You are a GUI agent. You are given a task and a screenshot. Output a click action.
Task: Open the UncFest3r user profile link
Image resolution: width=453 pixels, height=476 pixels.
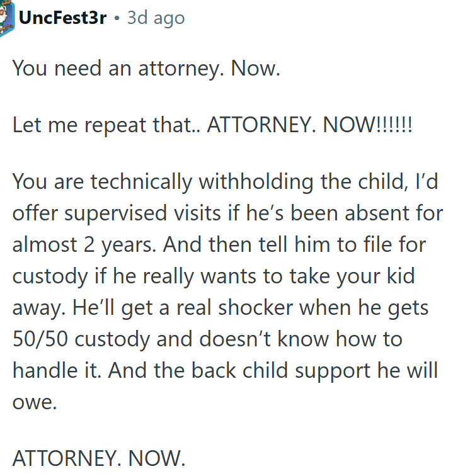point(62,18)
